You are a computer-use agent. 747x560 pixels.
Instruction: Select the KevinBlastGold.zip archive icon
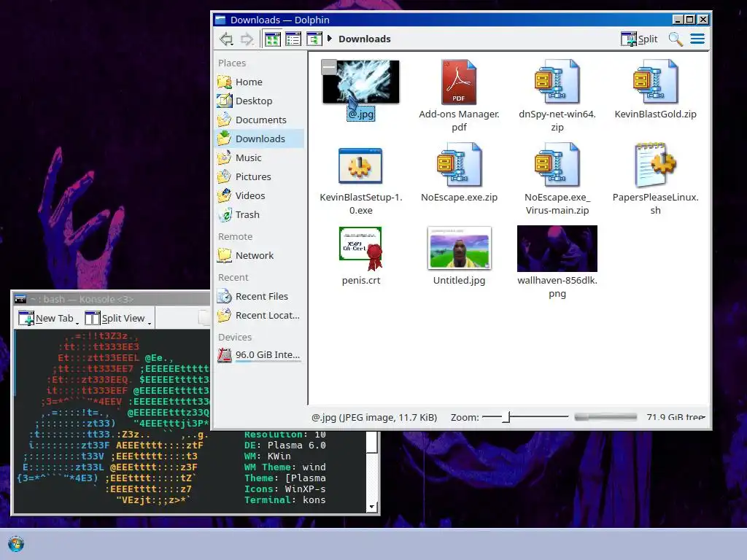click(655, 82)
